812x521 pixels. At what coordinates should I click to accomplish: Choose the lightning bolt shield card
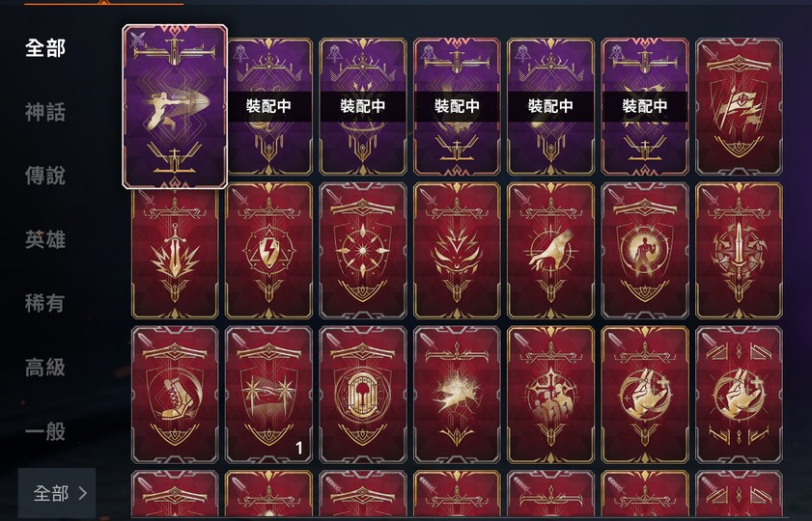click(x=268, y=251)
